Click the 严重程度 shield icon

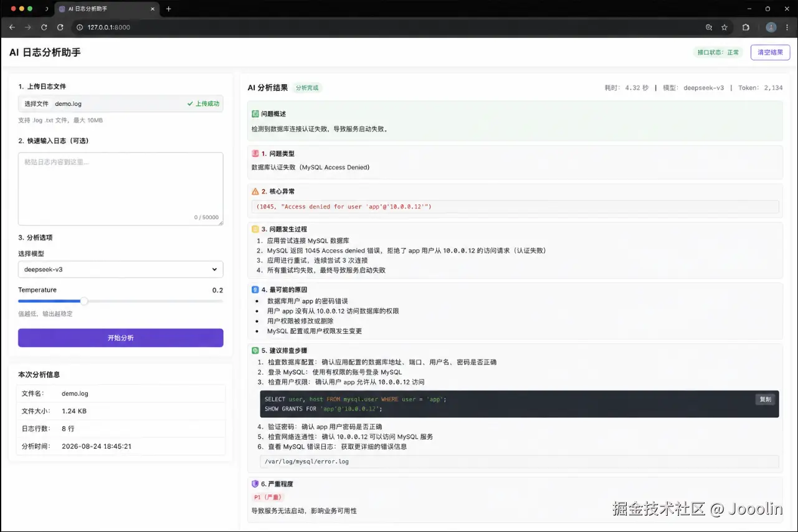pos(255,484)
